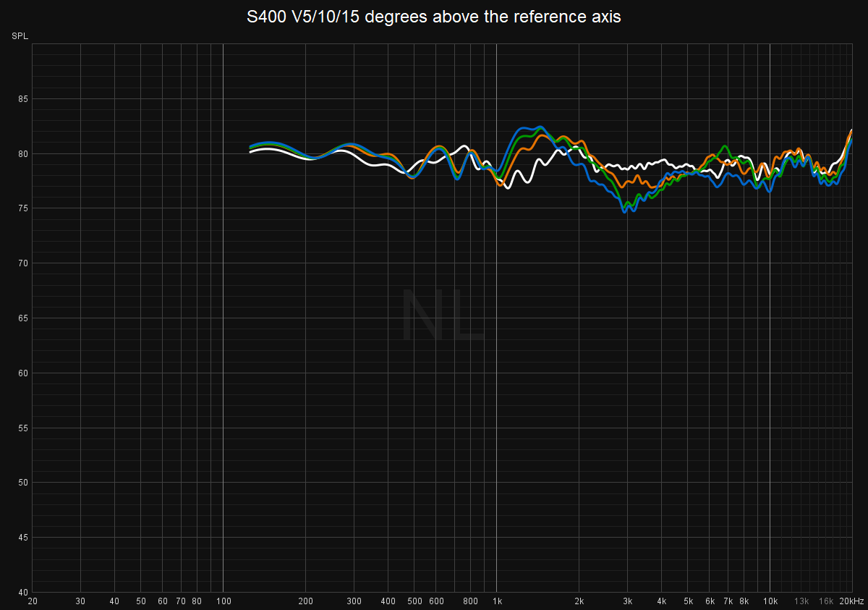This screenshot has width=868, height=610.
Task: Click the '800' frequency label
Action: click(x=470, y=601)
